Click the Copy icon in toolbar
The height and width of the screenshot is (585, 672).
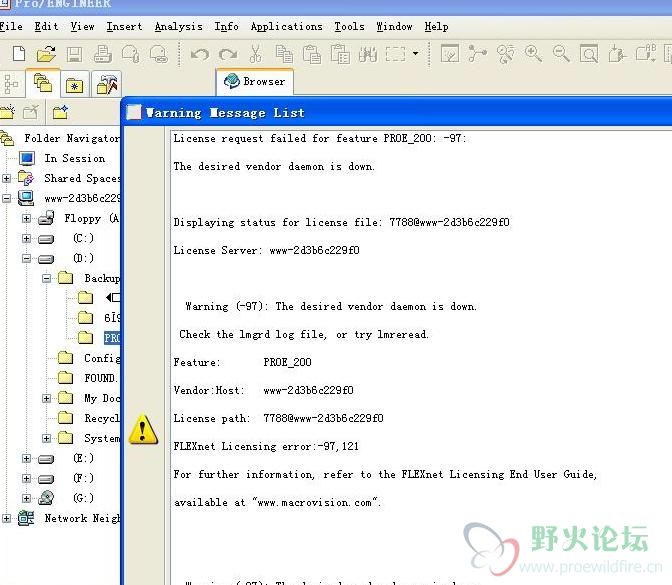coord(284,54)
